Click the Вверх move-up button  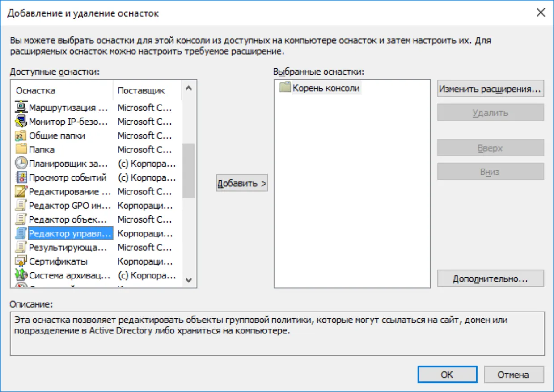pos(491,148)
